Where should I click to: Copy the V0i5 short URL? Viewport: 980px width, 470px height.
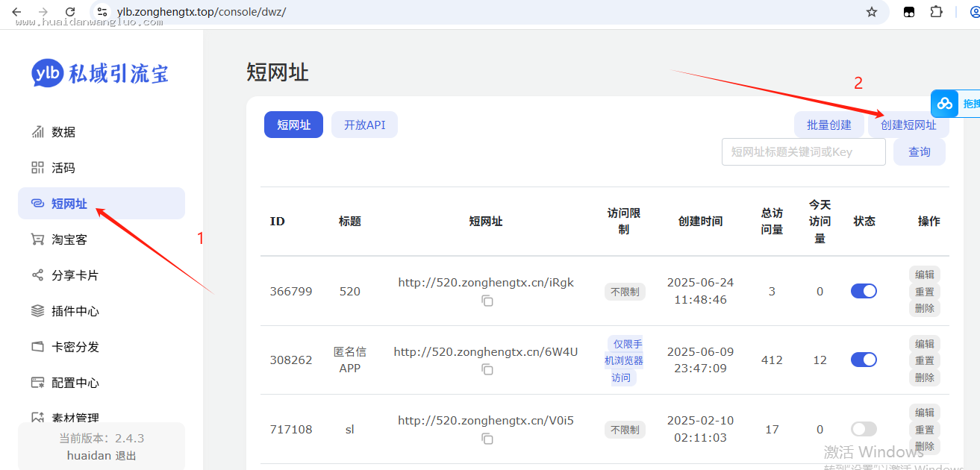pos(487,439)
